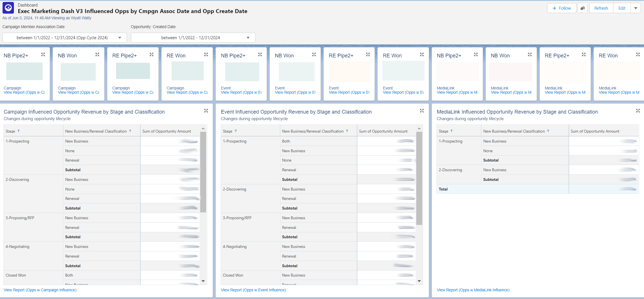Sort Campaign table by Stage arrow
This screenshot has width=644, height=299.
[x=19, y=131]
